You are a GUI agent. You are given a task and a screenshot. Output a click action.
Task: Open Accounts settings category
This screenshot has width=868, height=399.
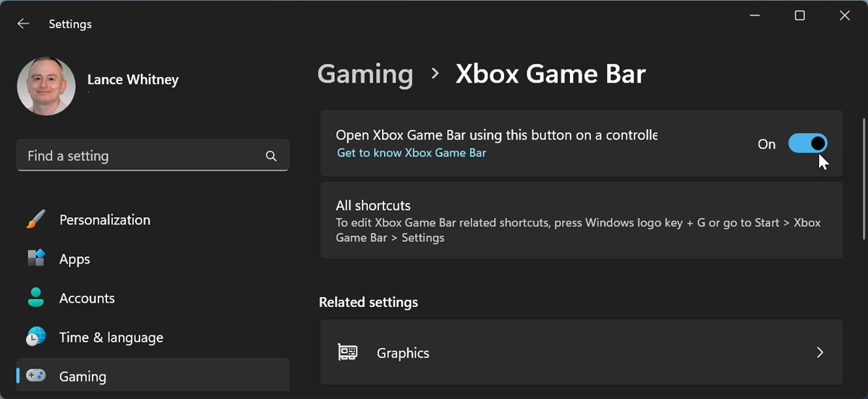point(153,298)
